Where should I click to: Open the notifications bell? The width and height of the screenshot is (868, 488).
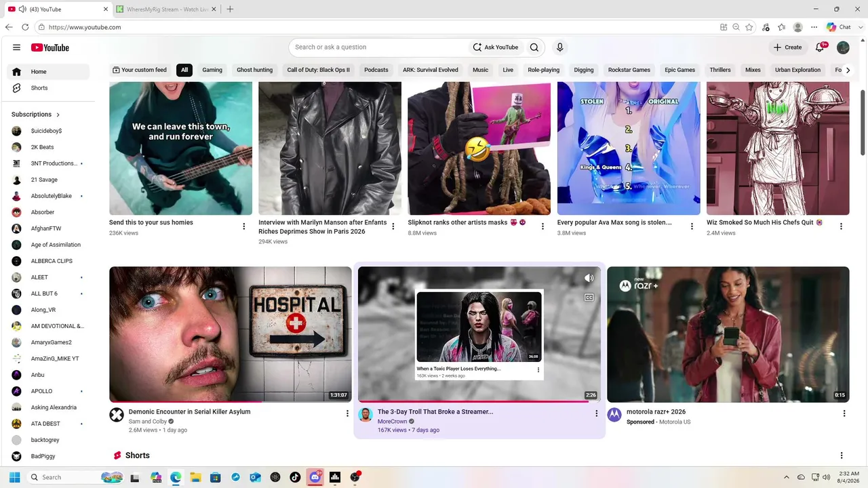click(x=820, y=47)
